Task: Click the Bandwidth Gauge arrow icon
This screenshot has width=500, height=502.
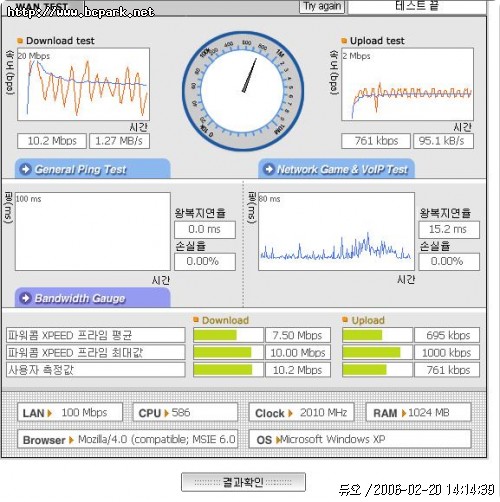Action: point(26,298)
